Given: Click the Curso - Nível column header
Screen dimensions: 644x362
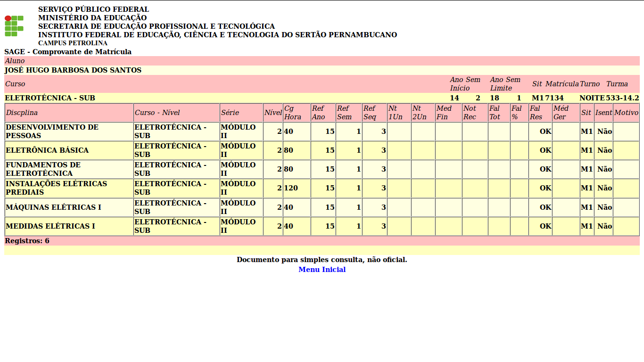Looking at the screenshot, I should pyautogui.click(x=176, y=113).
